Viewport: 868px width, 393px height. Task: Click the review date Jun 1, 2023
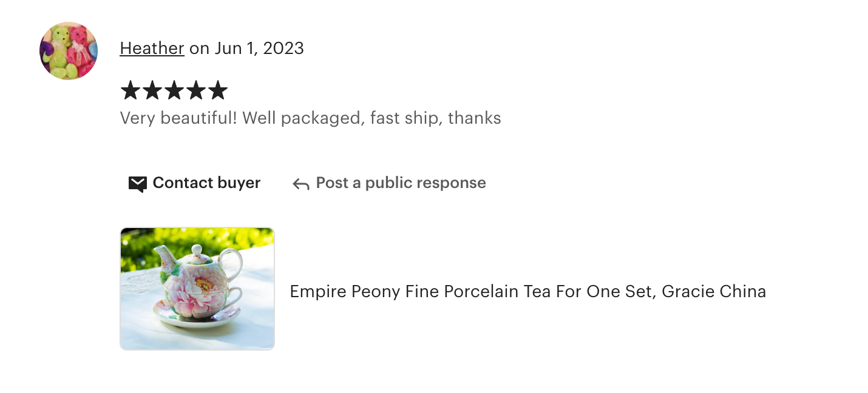pyautogui.click(x=259, y=49)
